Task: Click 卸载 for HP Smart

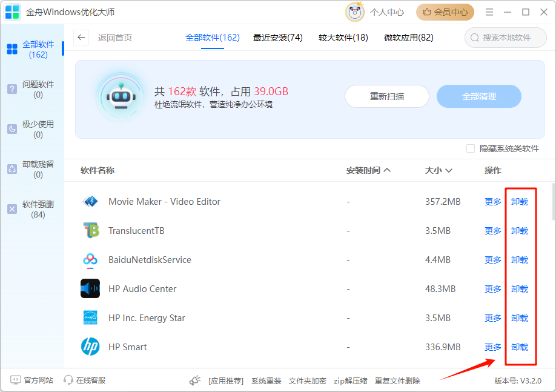Action: point(520,347)
